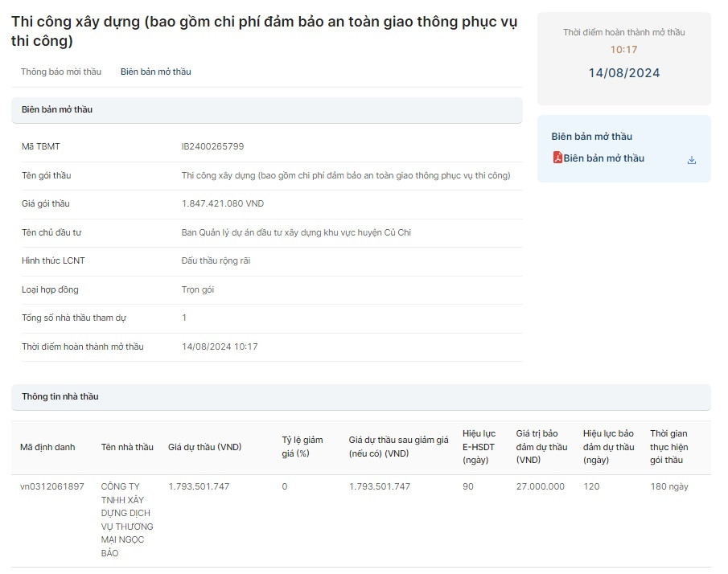
Task: Click the download arrow icon in sidebar
Action: pos(691,160)
